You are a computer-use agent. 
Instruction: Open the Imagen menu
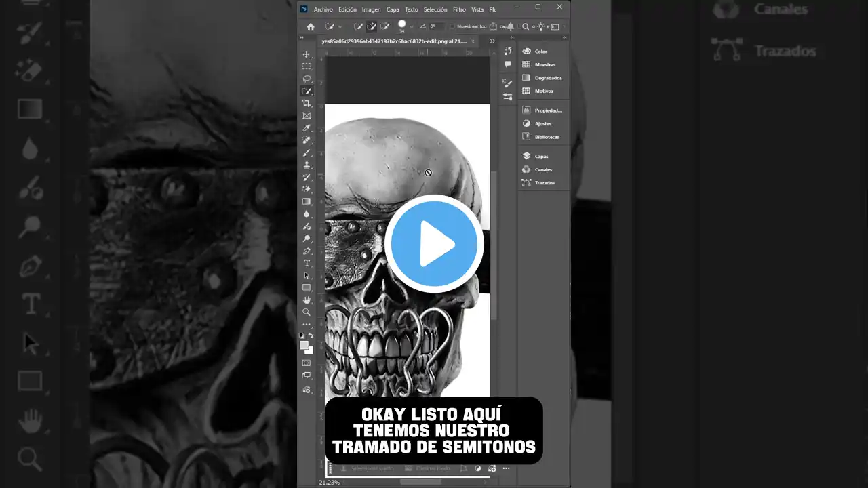(x=371, y=9)
